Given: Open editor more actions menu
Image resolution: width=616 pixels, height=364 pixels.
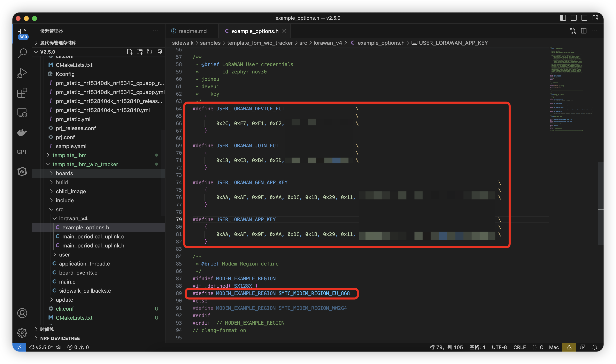Looking at the screenshot, I should [594, 31].
